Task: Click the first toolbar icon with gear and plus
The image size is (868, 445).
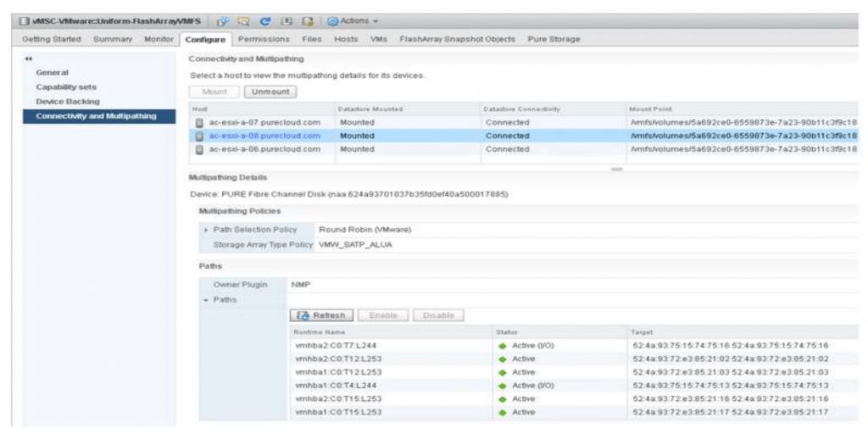Action: [223, 21]
